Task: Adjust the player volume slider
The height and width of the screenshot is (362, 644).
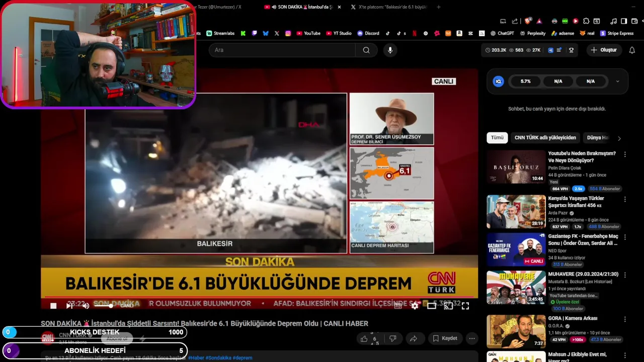Action: click(x=103, y=306)
